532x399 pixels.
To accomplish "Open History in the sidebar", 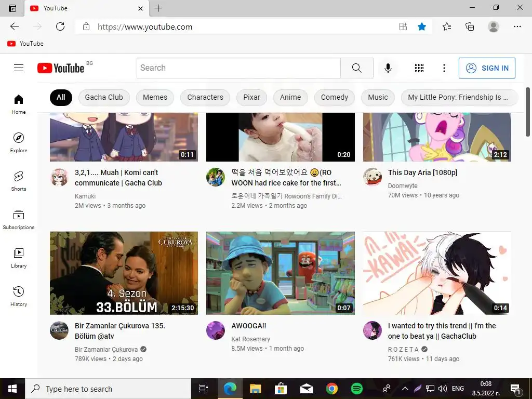I will click(19, 296).
